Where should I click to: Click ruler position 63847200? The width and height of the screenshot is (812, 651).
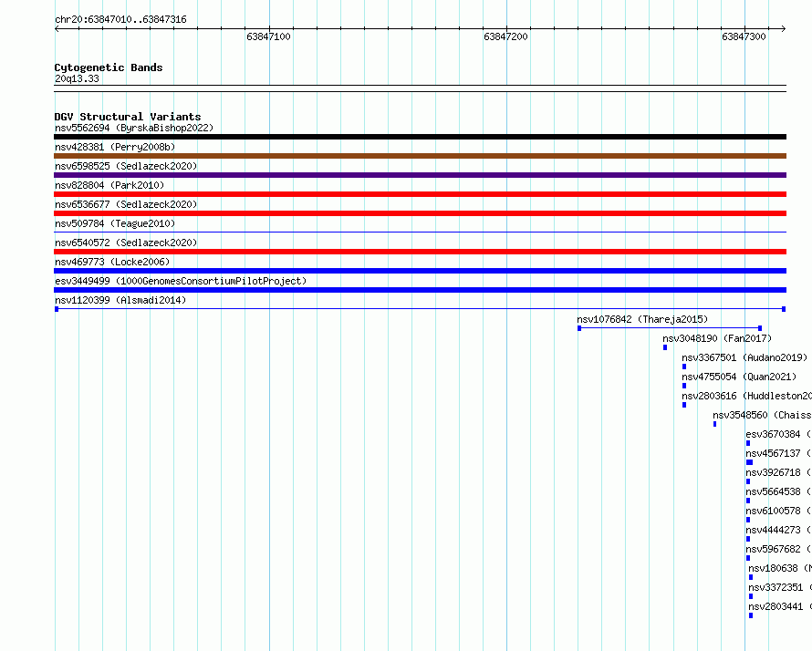click(x=505, y=36)
